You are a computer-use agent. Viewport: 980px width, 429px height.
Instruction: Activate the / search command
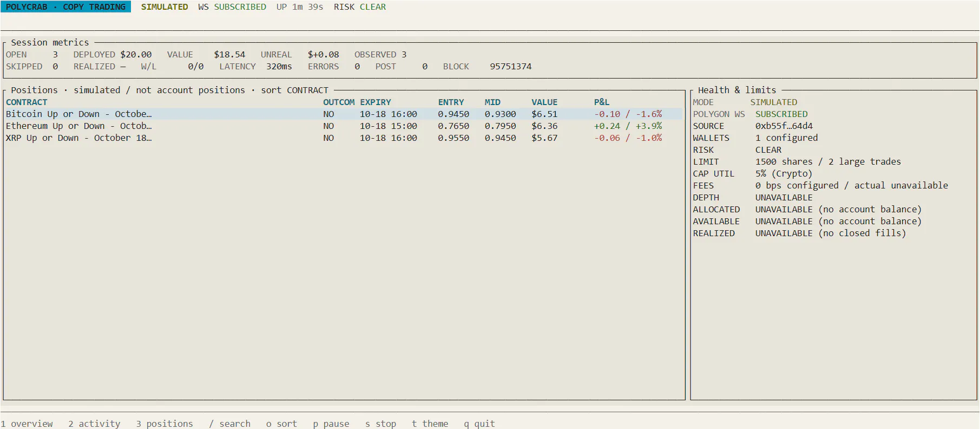(x=230, y=424)
